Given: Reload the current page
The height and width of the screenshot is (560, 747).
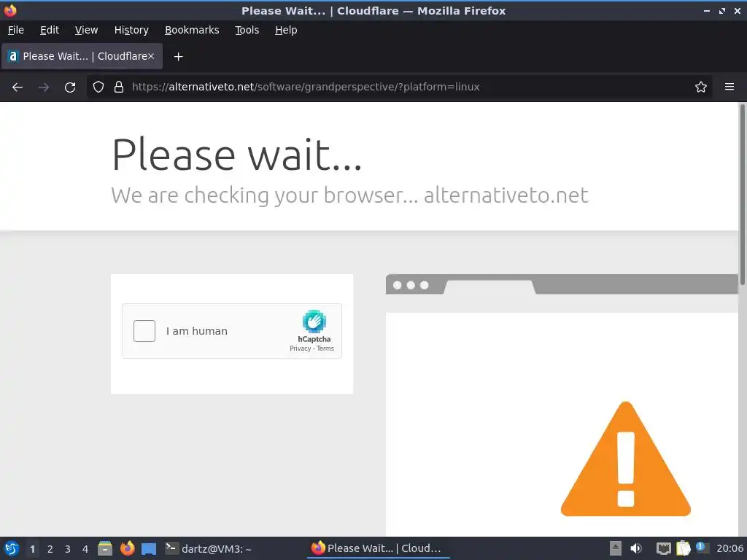Looking at the screenshot, I should (70, 87).
